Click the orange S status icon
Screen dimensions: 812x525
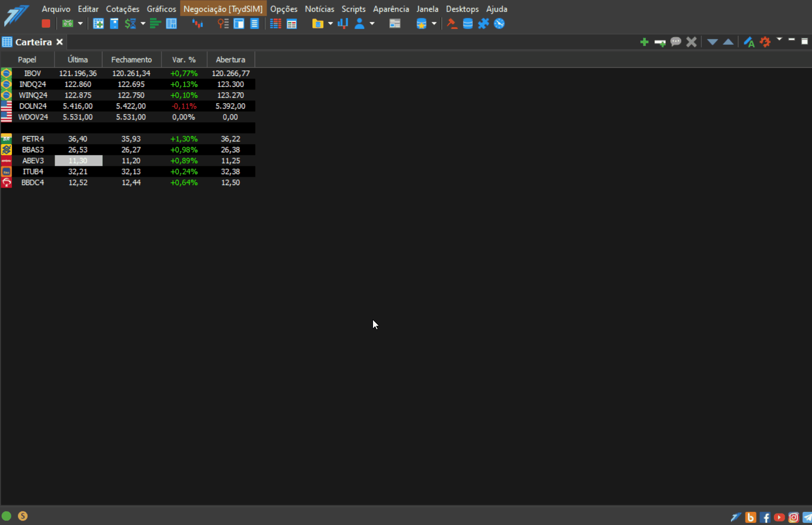(23, 516)
